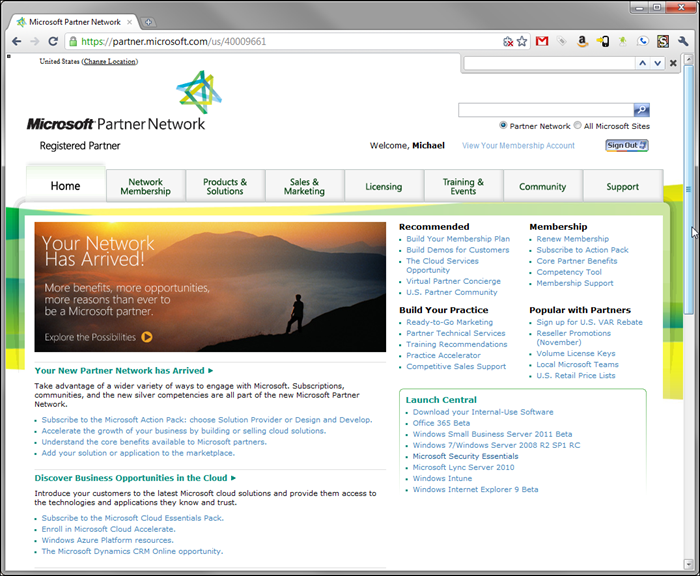Select the All Microsoft Sites radio button
This screenshot has height=576, width=700.
pyautogui.click(x=577, y=125)
